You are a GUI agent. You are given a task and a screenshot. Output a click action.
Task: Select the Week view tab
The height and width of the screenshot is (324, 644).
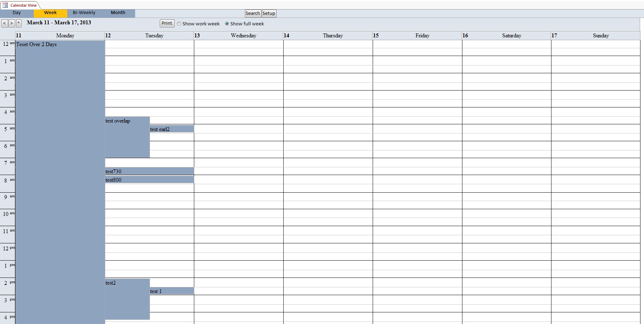tap(50, 13)
